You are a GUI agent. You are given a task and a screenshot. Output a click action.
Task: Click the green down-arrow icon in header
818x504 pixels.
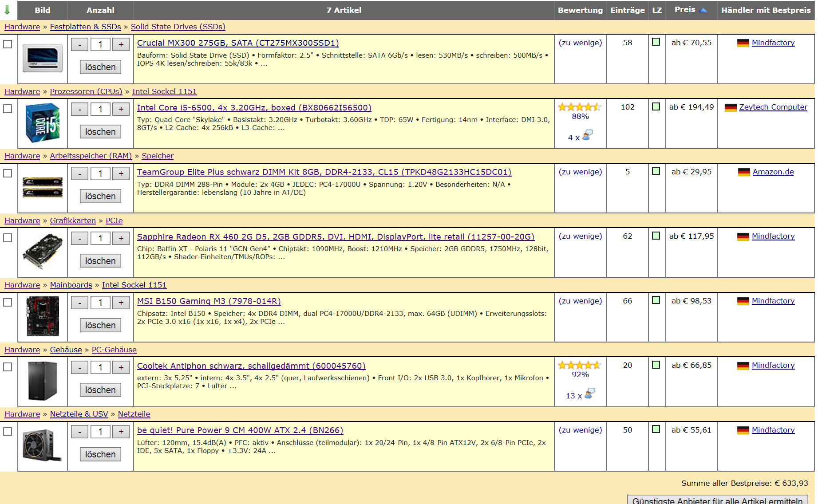click(x=7, y=10)
